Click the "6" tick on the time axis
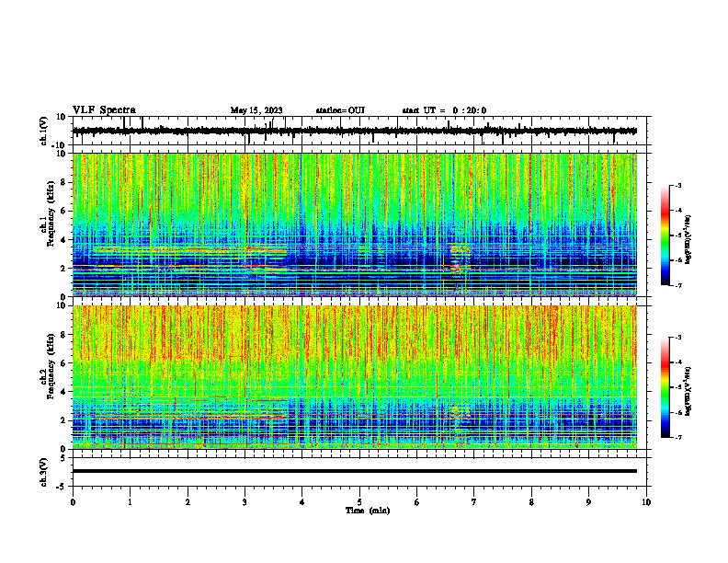Screen dimensions: 728x563 click(417, 502)
